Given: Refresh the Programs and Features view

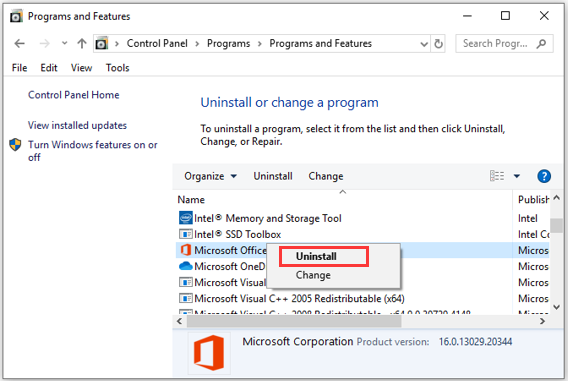Looking at the screenshot, I should coord(438,44).
